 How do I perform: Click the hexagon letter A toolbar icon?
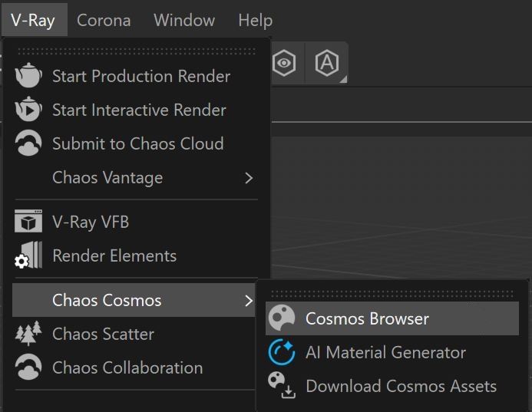[x=327, y=63]
